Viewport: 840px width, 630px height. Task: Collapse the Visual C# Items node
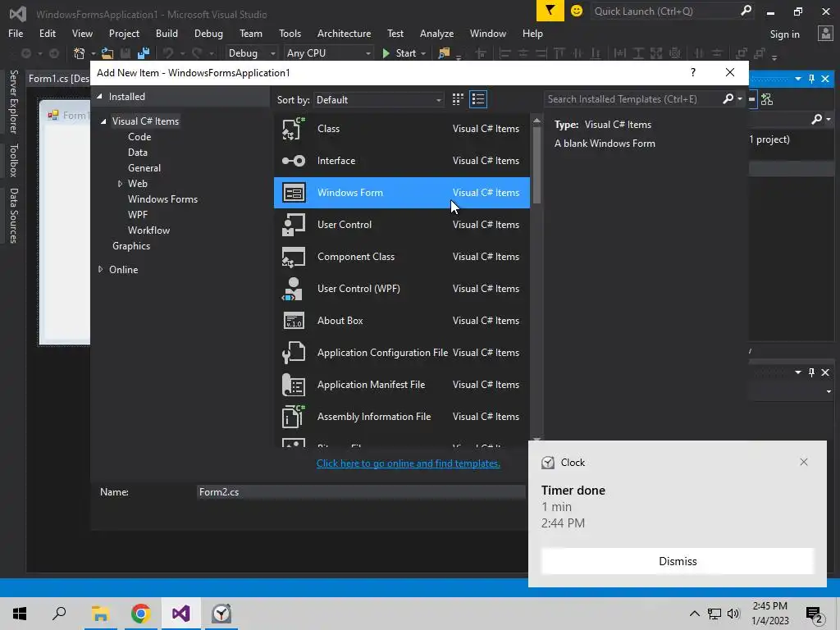[x=103, y=121]
